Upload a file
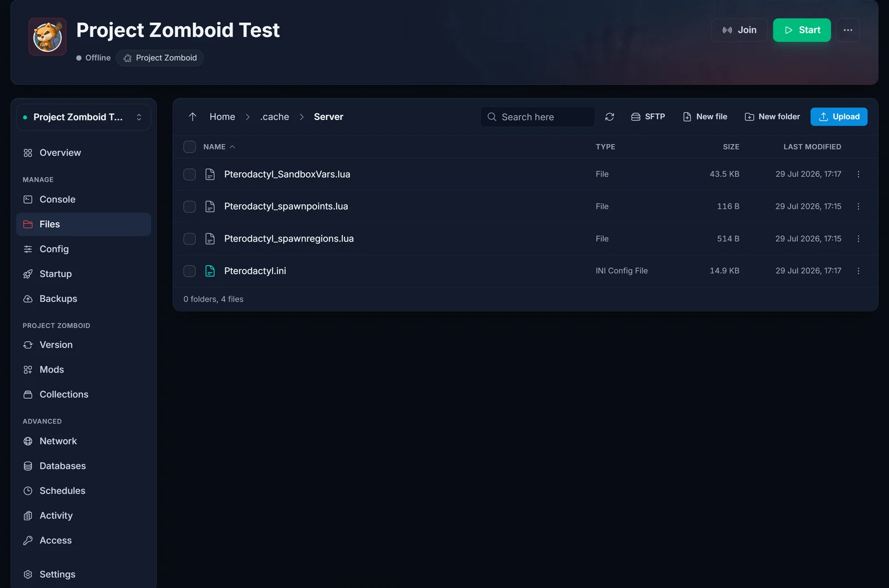This screenshot has height=588, width=889. [839, 117]
